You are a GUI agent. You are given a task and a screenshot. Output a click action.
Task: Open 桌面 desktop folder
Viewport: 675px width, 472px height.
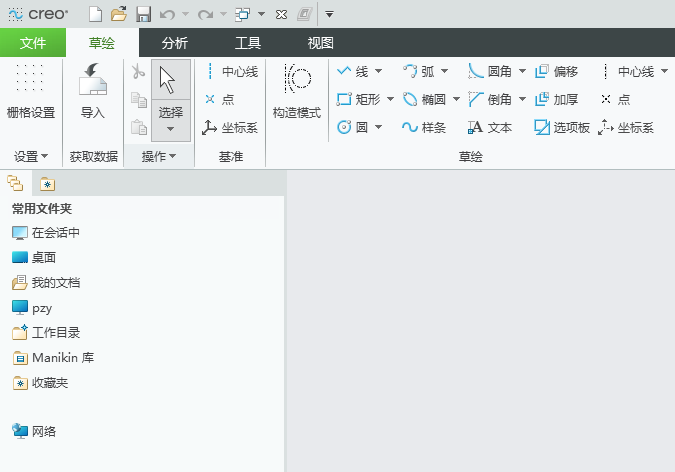pyautogui.click(x=34, y=258)
